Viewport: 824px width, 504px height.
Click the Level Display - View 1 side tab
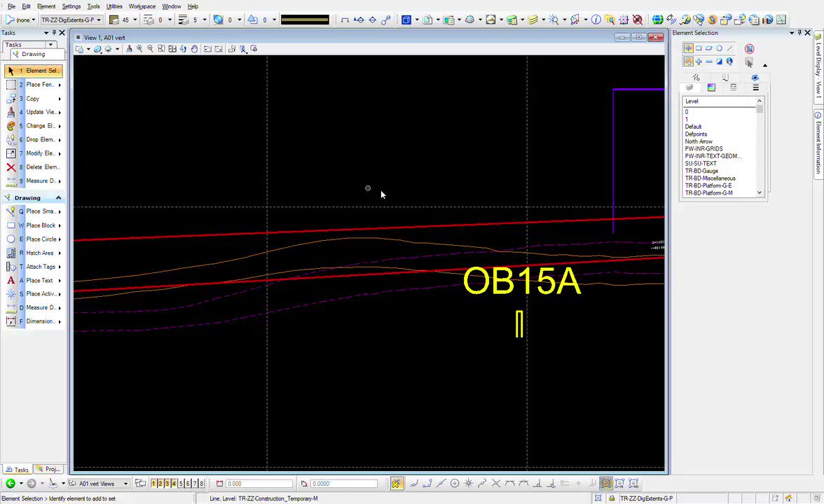(818, 67)
